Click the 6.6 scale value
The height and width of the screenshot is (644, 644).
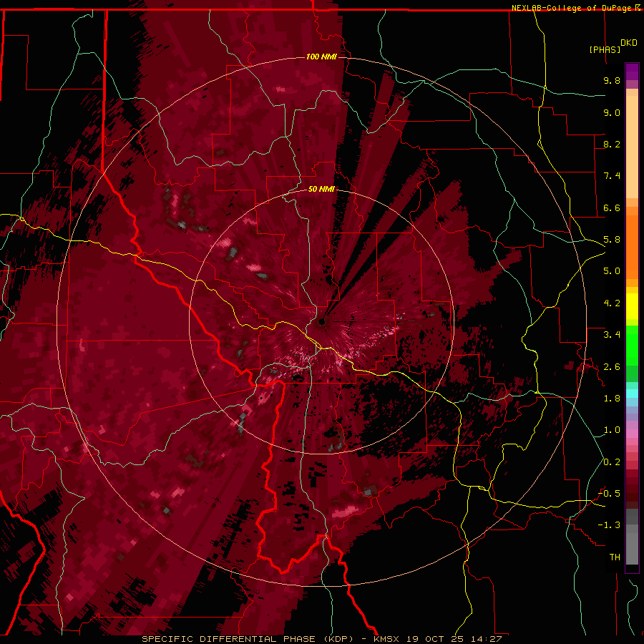612,208
